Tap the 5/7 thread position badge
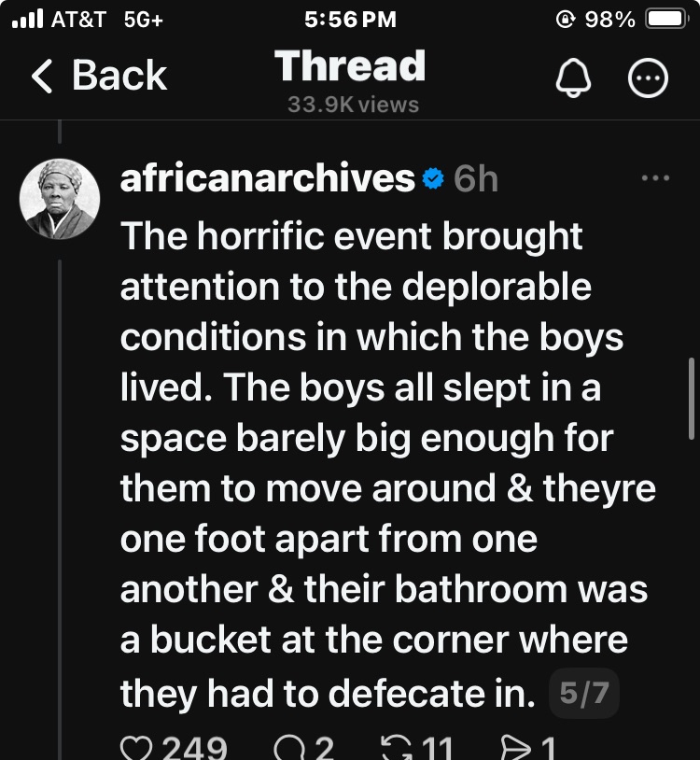Viewport: 700px width, 760px height. point(584,694)
